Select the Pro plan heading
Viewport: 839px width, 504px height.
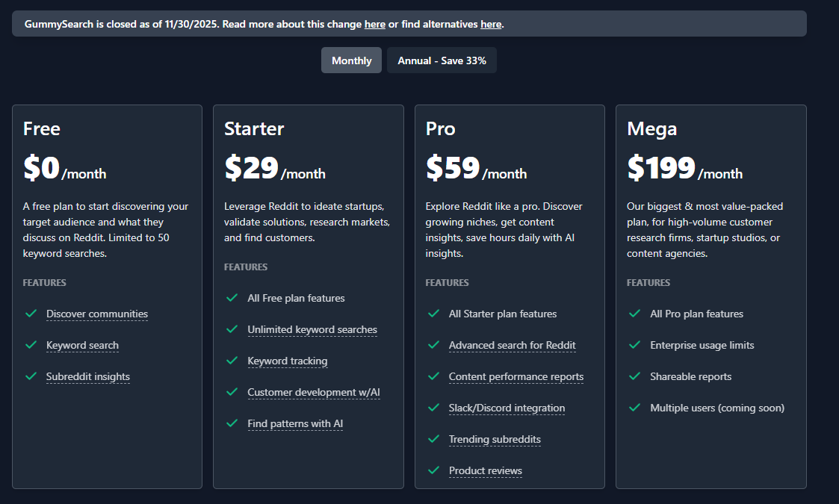(x=440, y=129)
